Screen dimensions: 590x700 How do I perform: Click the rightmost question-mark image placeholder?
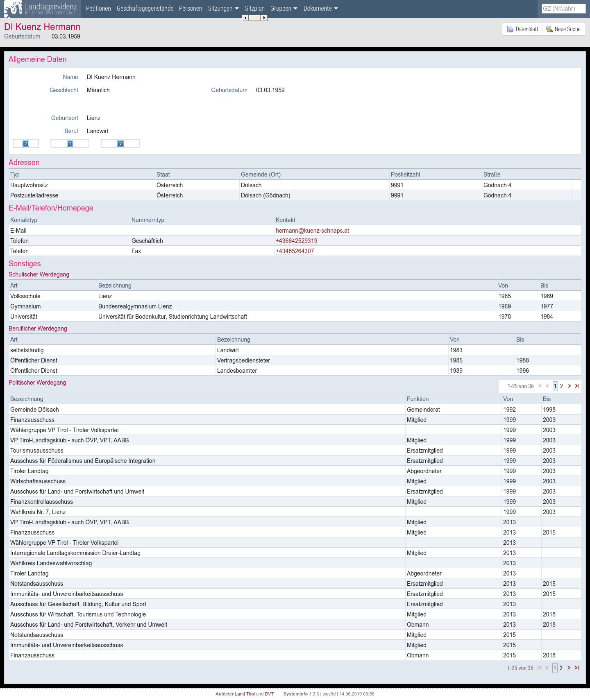click(120, 143)
